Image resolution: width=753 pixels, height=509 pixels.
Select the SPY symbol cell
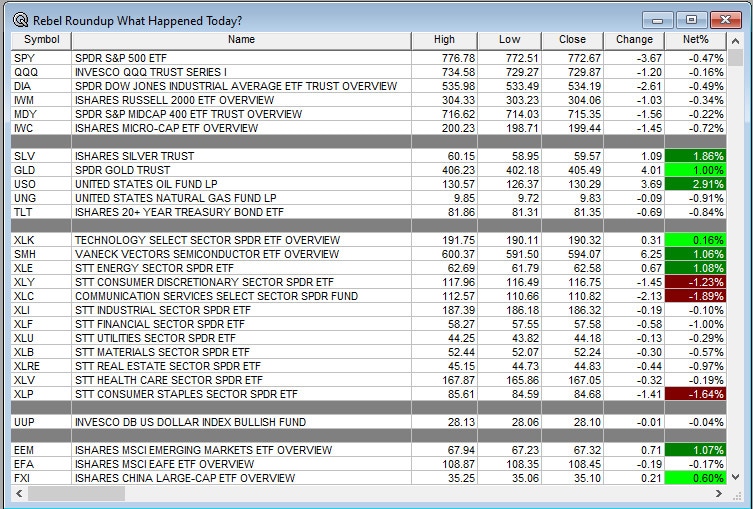point(41,58)
